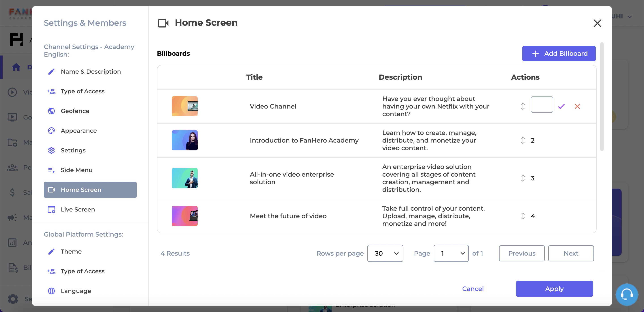Go to Next page
The width and height of the screenshot is (644, 312).
(571, 253)
